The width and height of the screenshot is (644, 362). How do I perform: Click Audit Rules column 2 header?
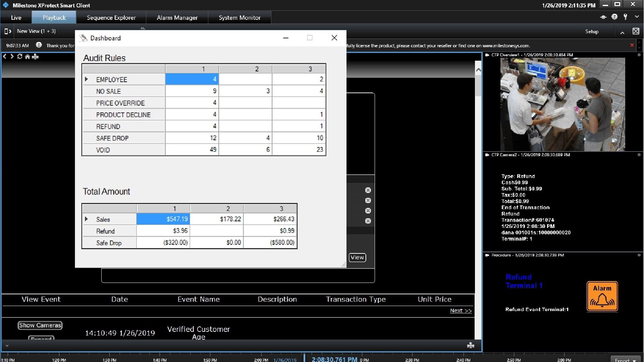pos(246,69)
